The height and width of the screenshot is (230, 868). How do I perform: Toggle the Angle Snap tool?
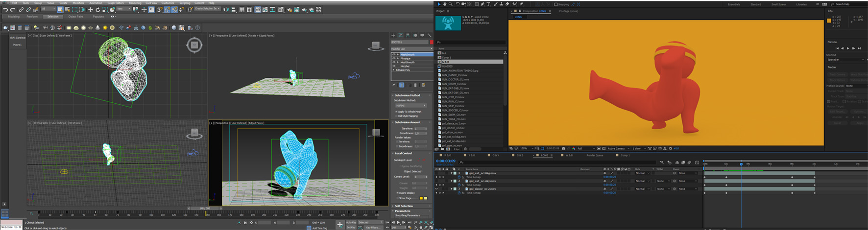[167, 10]
